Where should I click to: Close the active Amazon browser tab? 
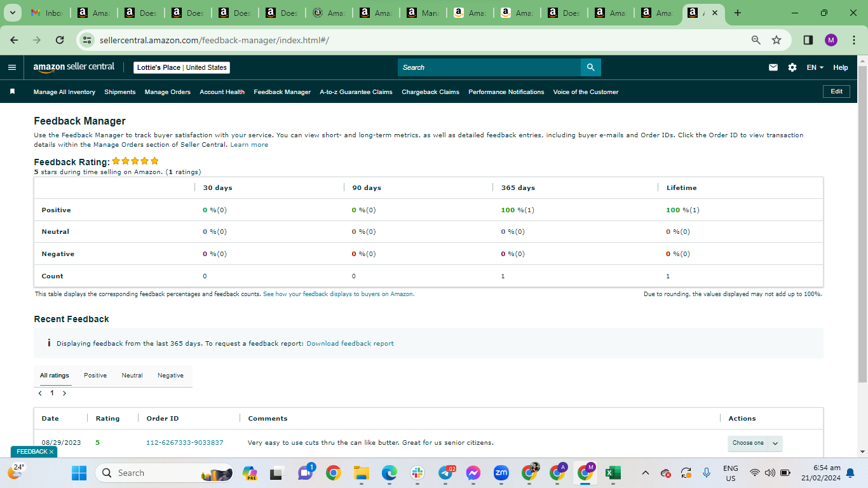coord(715,13)
